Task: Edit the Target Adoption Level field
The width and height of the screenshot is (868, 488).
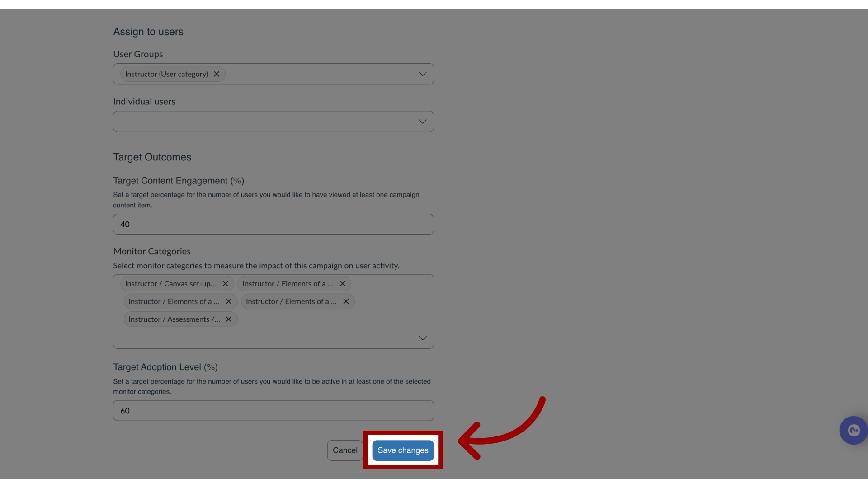Action: click(273, 411)
